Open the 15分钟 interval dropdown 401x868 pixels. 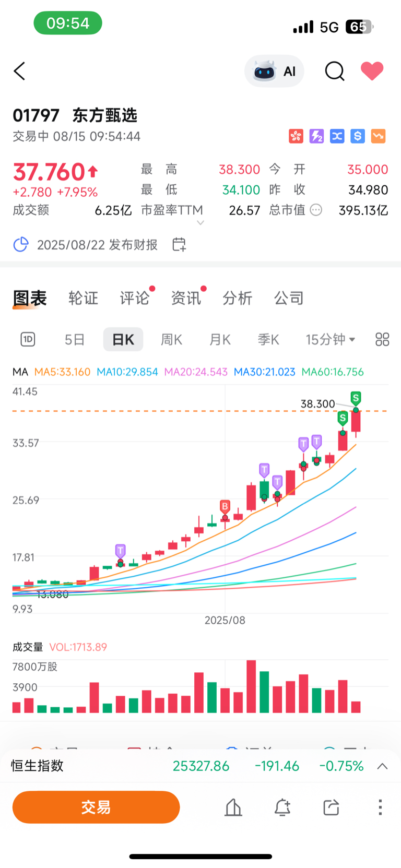(x=331, y=340)
